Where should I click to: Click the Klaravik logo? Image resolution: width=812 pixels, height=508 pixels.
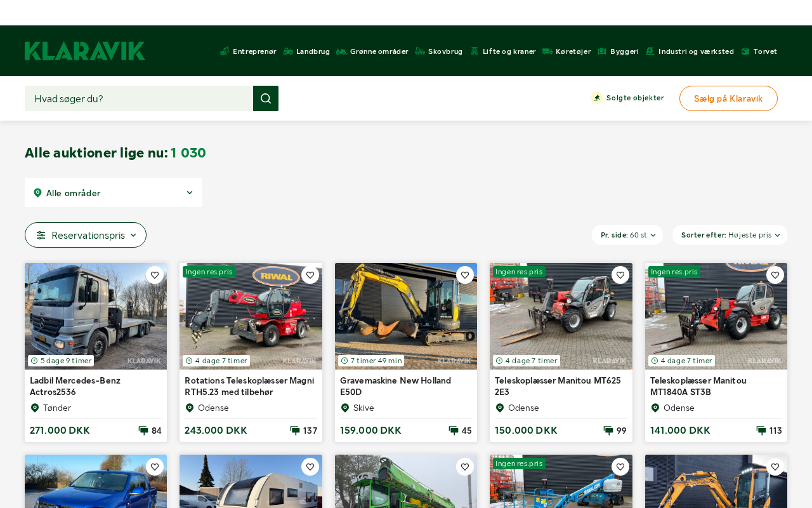(85, 51)
